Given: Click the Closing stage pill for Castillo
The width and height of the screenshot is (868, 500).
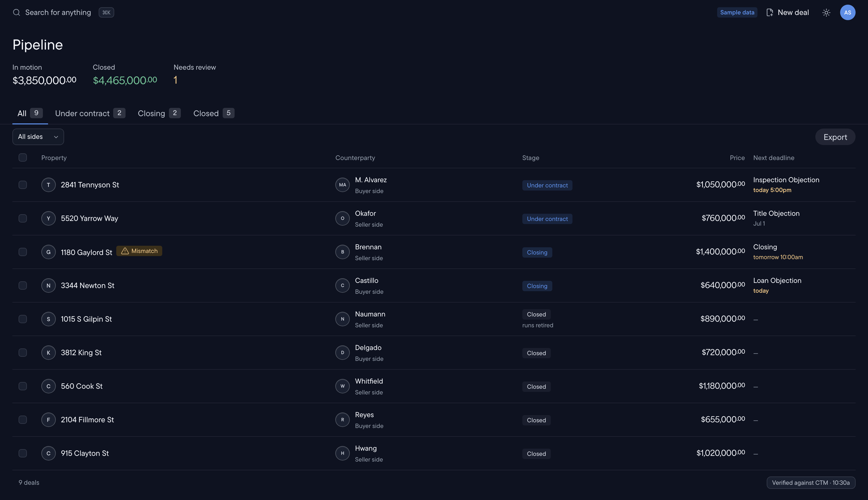Looking at the screenshot, I should [537, 286].
